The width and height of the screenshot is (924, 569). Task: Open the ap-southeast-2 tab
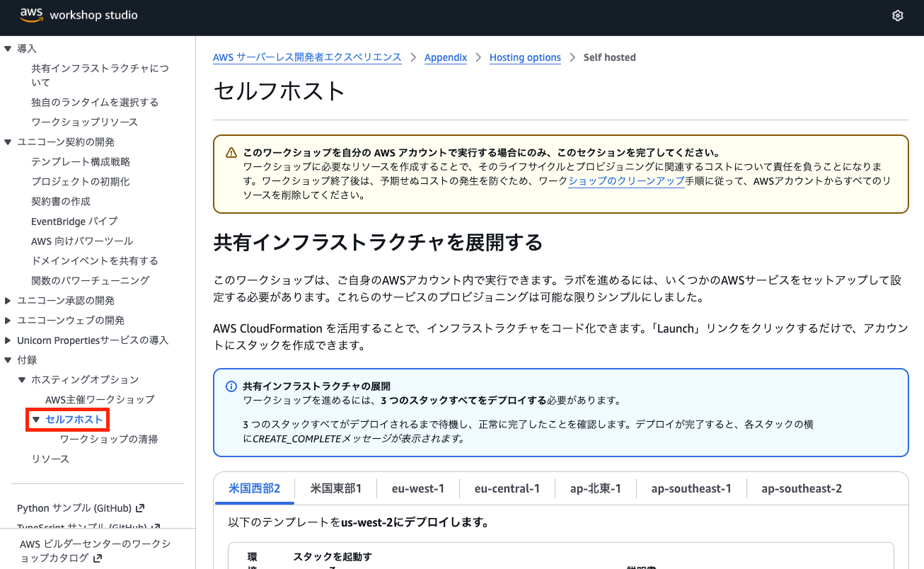[802, 488]
